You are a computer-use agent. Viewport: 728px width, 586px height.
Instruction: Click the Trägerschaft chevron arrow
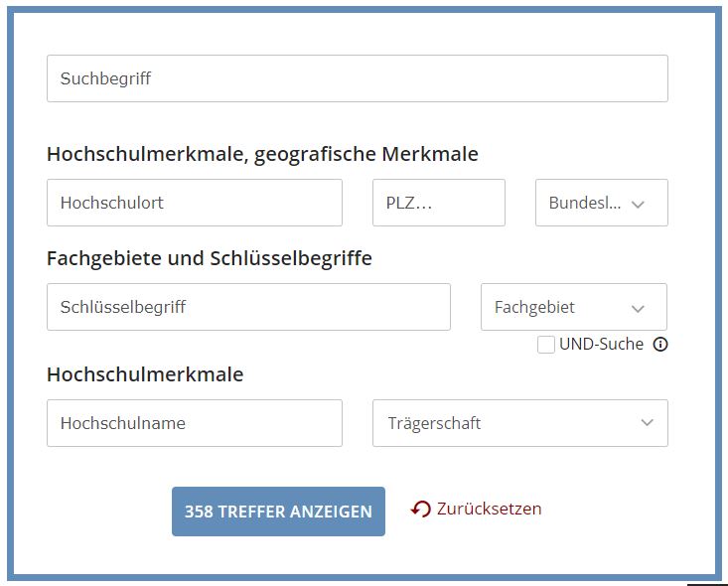coord(648,422)
